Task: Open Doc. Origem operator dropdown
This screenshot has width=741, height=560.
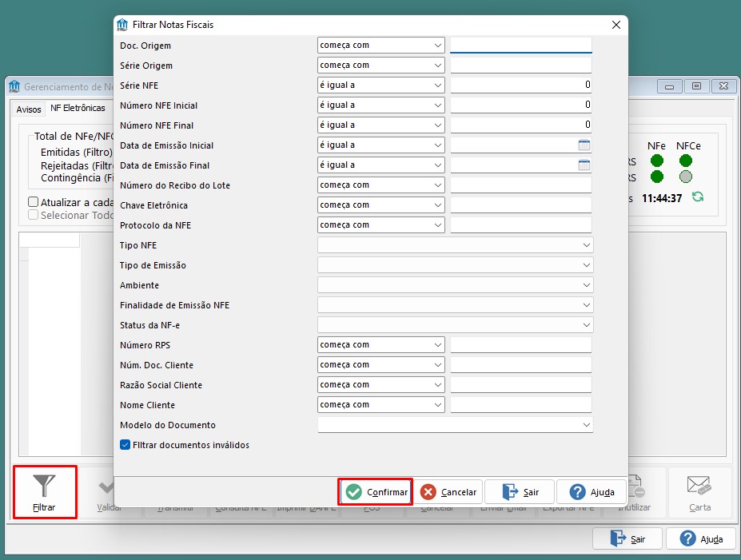Action: tap(381, 46)
